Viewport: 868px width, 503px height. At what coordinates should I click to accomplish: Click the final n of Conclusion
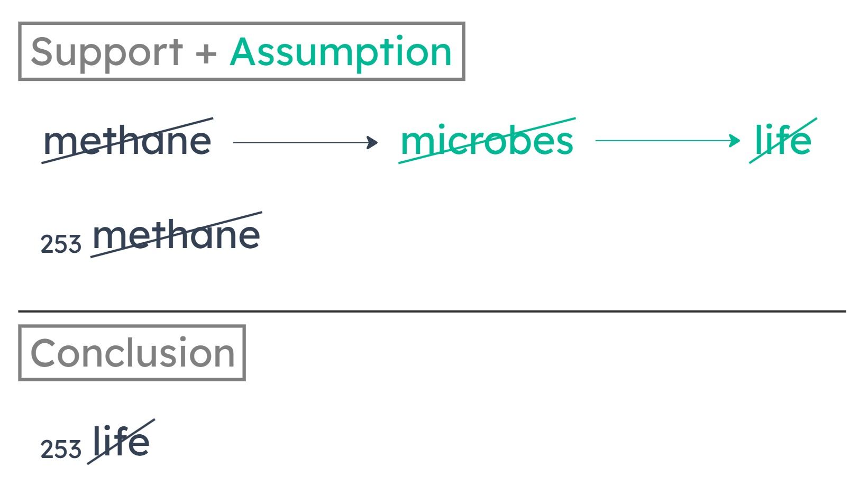pos(223,357)
